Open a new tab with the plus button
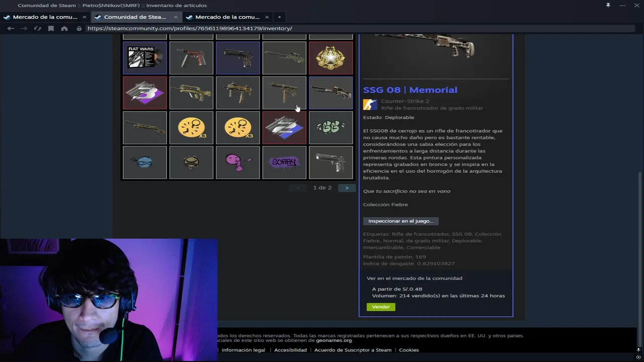The width and height of the screenshot is (644, 362). 280,17
